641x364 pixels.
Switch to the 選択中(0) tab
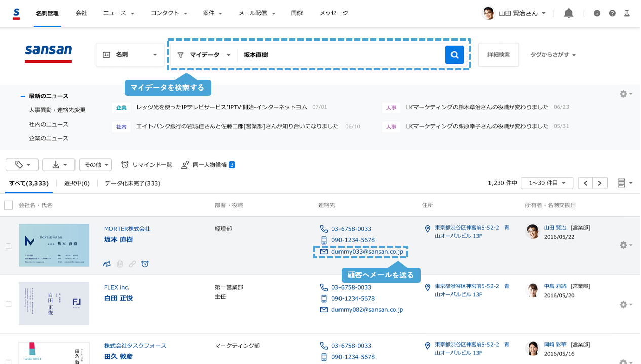coord(77,183)
